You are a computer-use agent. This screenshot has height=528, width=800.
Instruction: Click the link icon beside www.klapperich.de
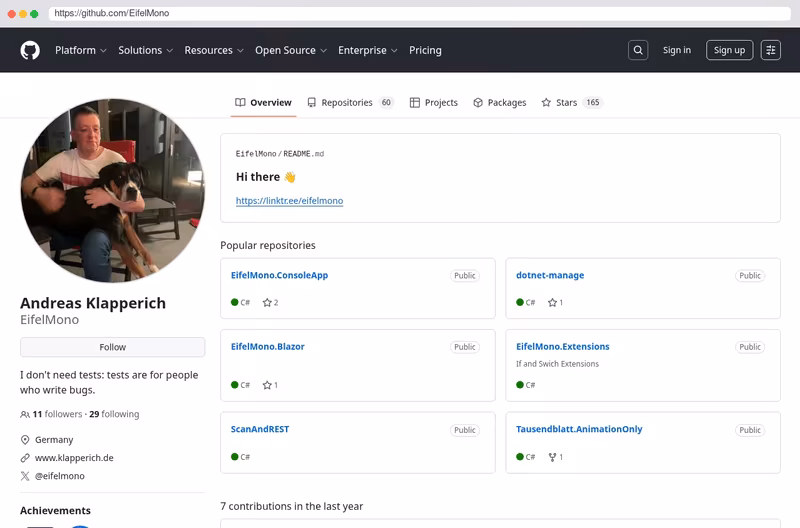(24, 458)
